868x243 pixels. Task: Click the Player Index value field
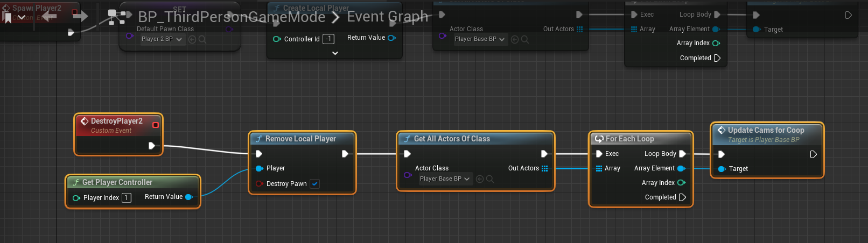(x=127, y=198)
